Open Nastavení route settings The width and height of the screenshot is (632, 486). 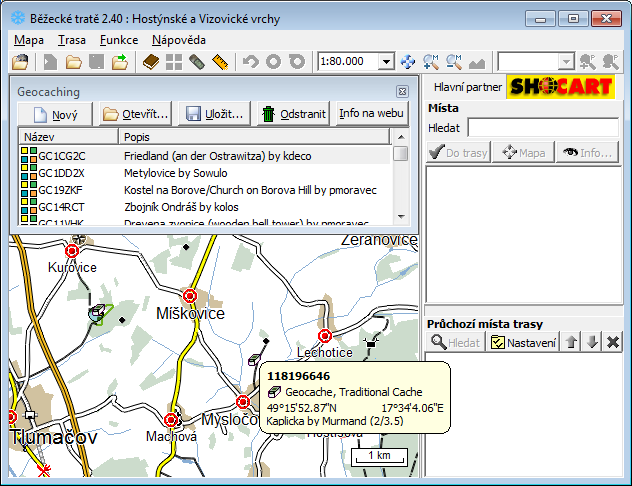[523, 343]
